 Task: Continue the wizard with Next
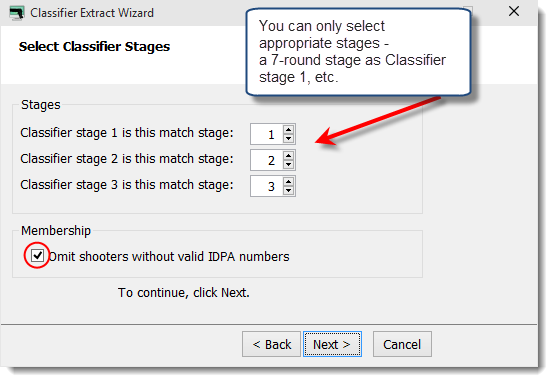tap(332, 344)
